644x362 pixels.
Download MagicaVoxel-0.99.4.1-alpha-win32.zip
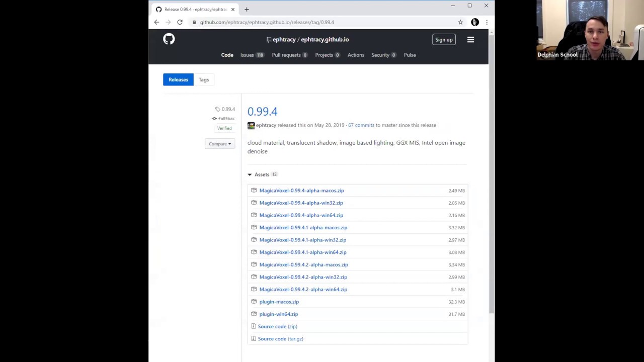pos(303,240)
